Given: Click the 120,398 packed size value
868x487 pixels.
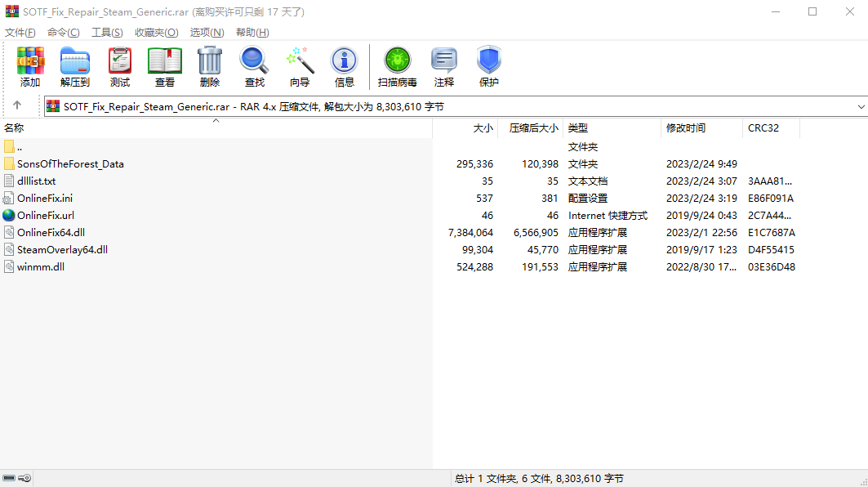Looking at the screenshot, I should coord(540,164).
